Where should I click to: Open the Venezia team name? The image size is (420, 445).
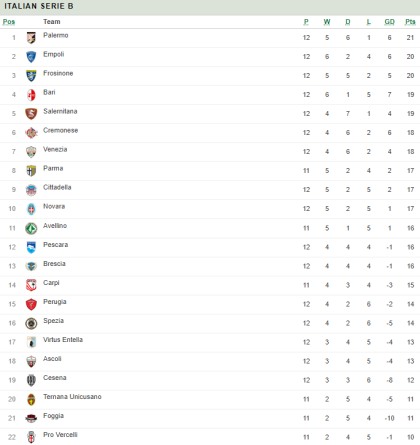pyautogui.click(x=55, y=149)
